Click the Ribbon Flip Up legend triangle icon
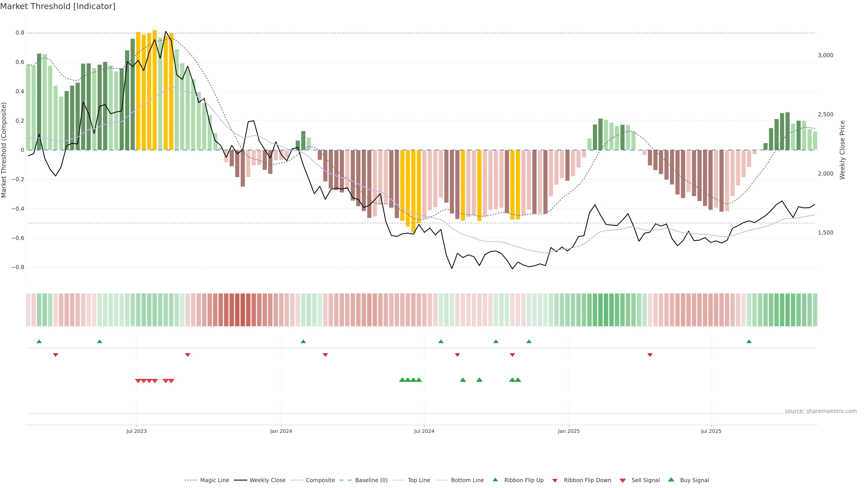The height and width of the screenshot is (488, 868). [x=495, y=480]
